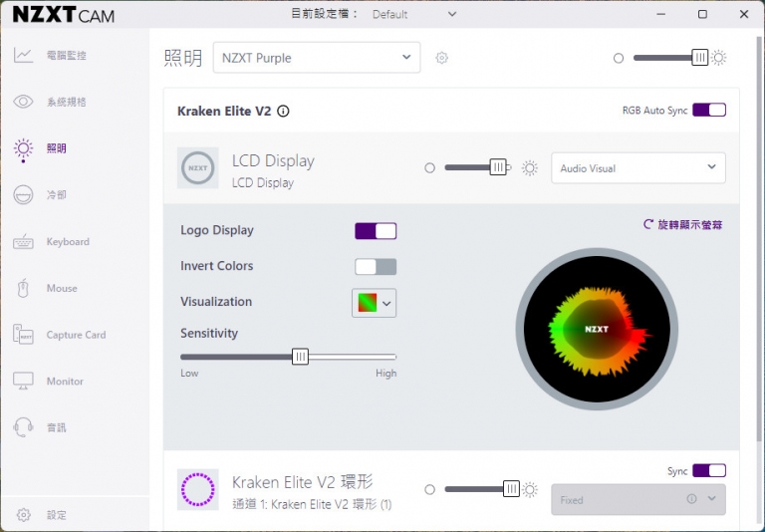Click the vertical scrollbar on right
The width and height of the screenshot is (765, 532).
[x=759, y=239]
